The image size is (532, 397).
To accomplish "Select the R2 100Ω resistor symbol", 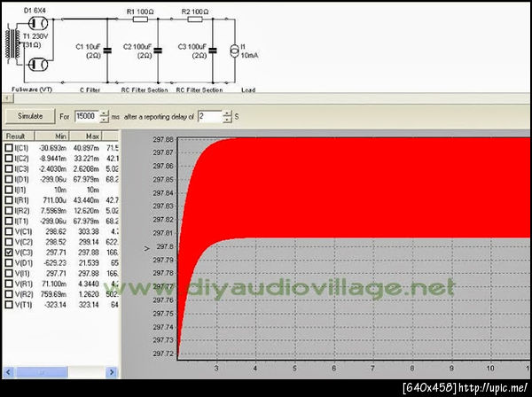I will pyautogui.click(x=195, y=19).
